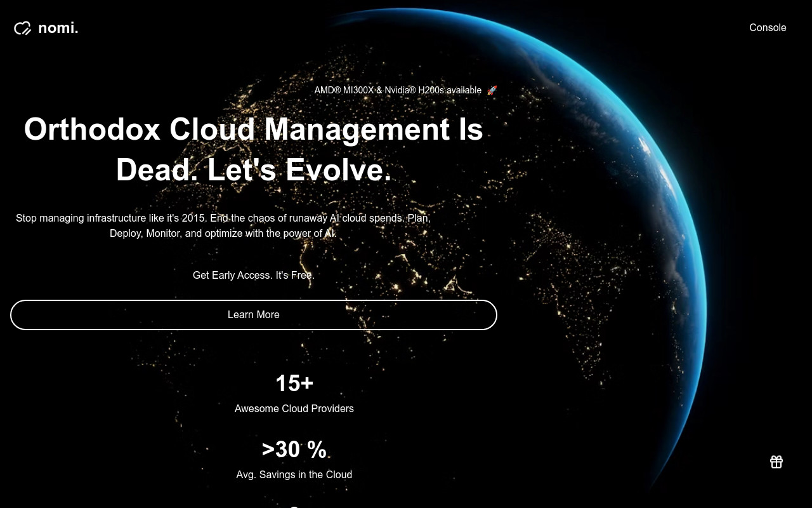This screenshot has width=812, height=508.
Task: Click the 15+ statistic
Action: pos(294,384)
